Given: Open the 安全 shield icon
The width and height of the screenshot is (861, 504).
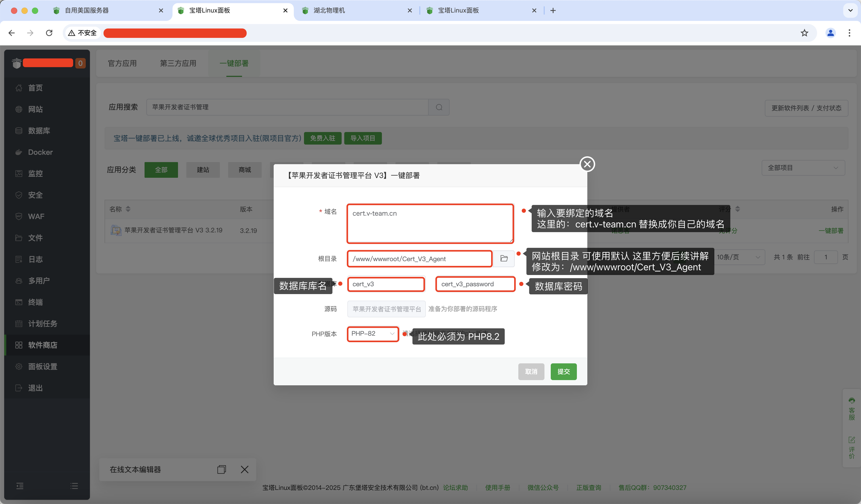Looking at the screenshot, I should click(x=19, y=195).
